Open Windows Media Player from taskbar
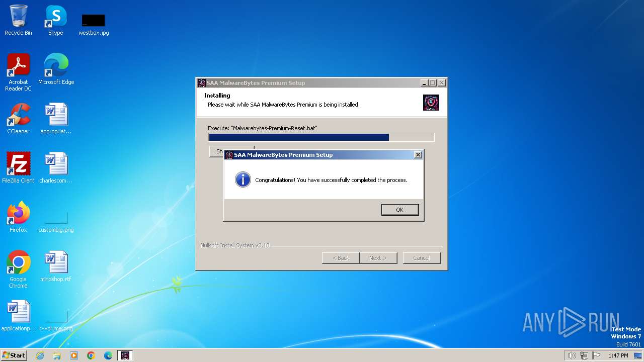 (74, 355)
